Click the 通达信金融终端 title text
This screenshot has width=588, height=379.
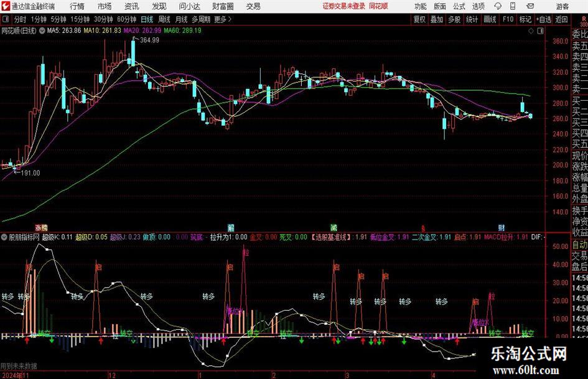(33, 6)
